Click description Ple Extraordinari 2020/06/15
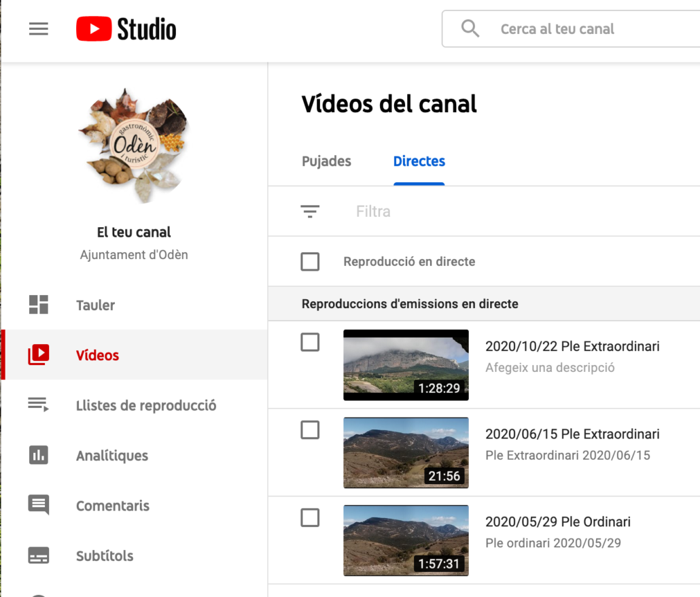 (x=568, y=455)
